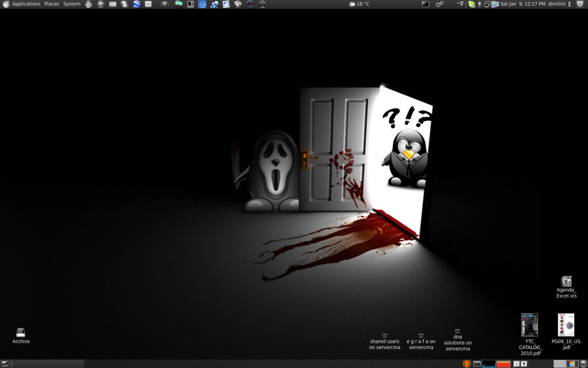Click the green checkmark tray icon
Image resolution: width=588 pixels, height=368 pixels.
click(472, 4)
